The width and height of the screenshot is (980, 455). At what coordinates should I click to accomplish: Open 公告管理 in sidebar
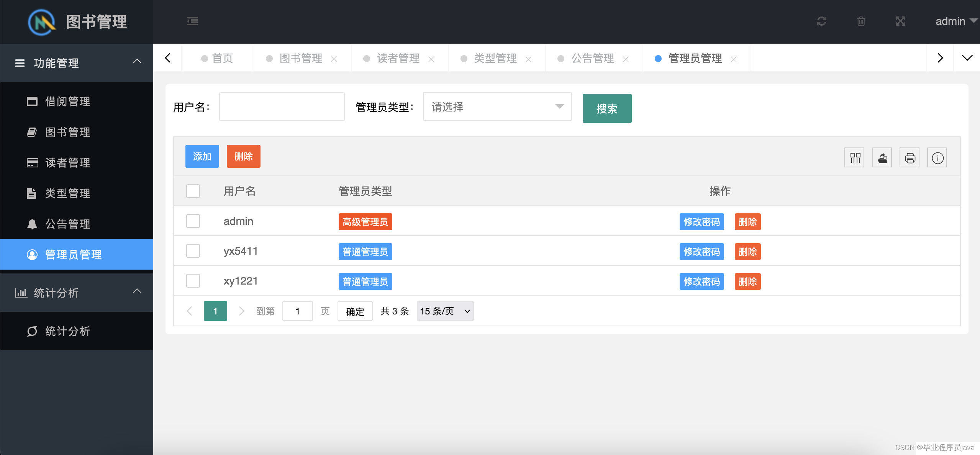(77, 224)
